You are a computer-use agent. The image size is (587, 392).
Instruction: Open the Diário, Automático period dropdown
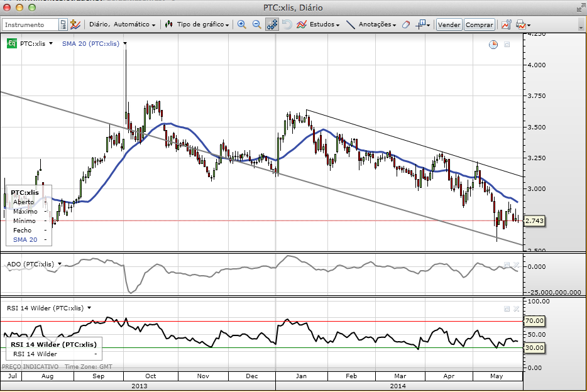coord(123,24)
